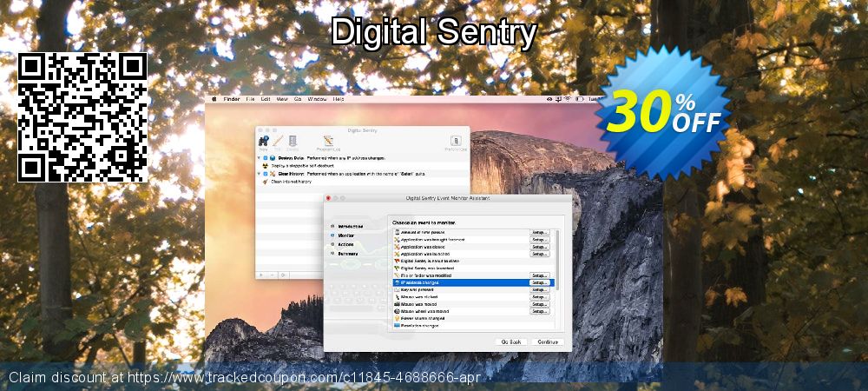
Task: Open the Go menu
Action: coord(298,99)
